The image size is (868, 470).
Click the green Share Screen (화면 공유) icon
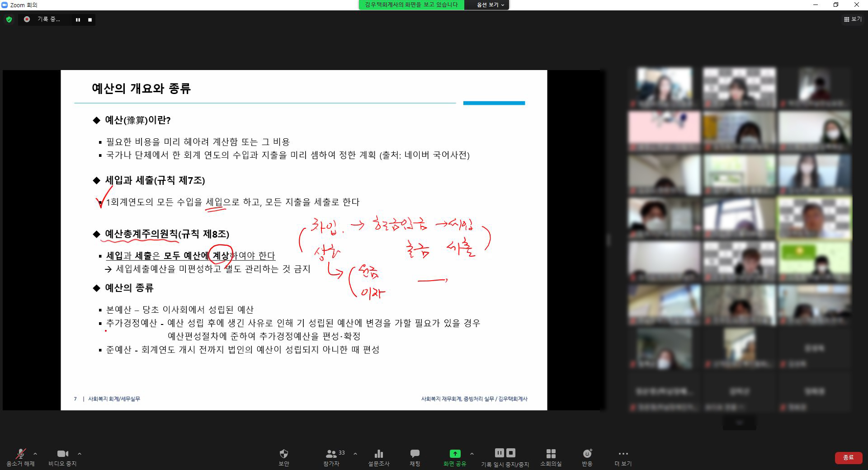click(455, 453)
